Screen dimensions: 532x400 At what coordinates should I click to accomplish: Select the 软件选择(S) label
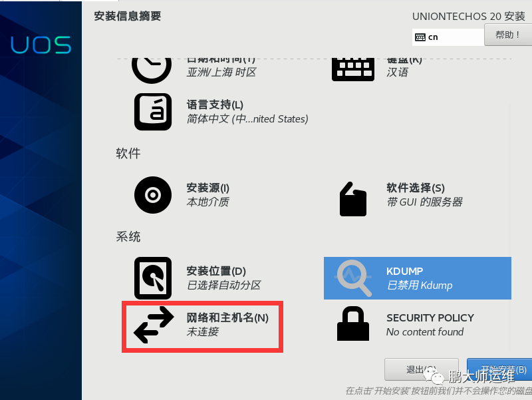[x=416, y=188]
